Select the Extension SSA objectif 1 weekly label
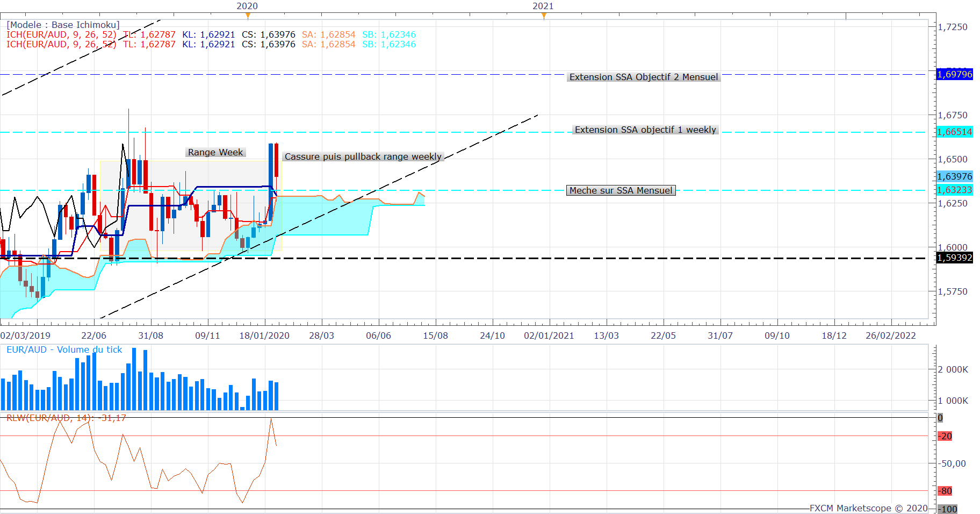 pos(645,130)
